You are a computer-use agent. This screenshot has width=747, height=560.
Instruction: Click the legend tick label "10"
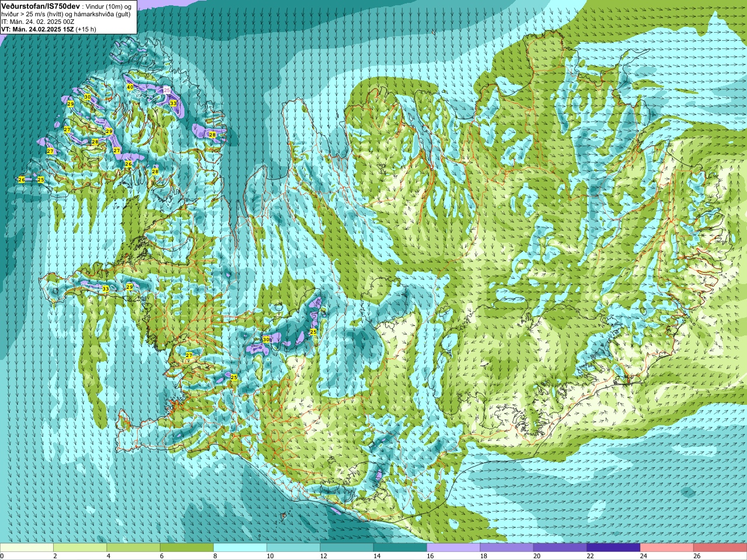point(270,556)
